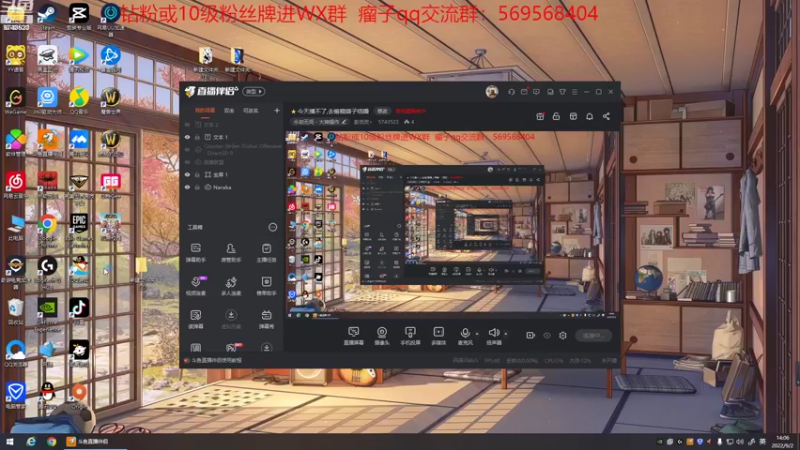
Task: Click the stream title text with the star
Action: coord(330,111)
